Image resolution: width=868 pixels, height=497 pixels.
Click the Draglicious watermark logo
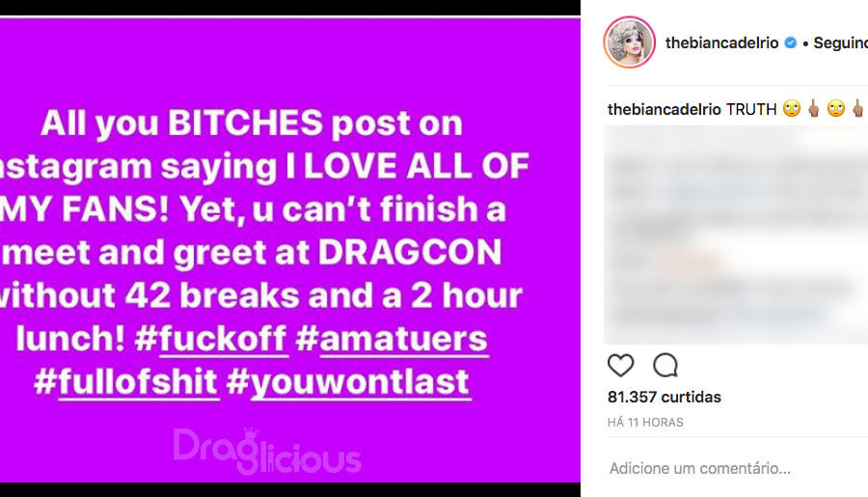click(x=267, y=451)
